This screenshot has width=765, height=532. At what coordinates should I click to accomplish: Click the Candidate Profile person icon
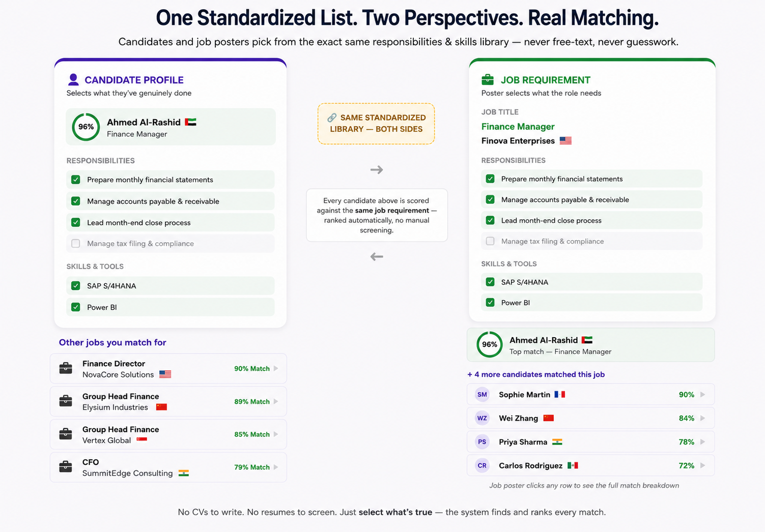73,79
